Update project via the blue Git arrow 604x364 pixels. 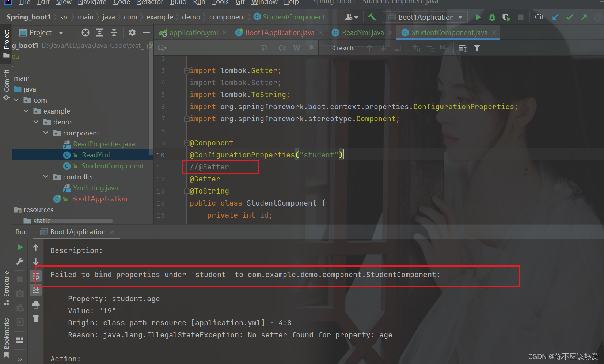click(555, 17)
